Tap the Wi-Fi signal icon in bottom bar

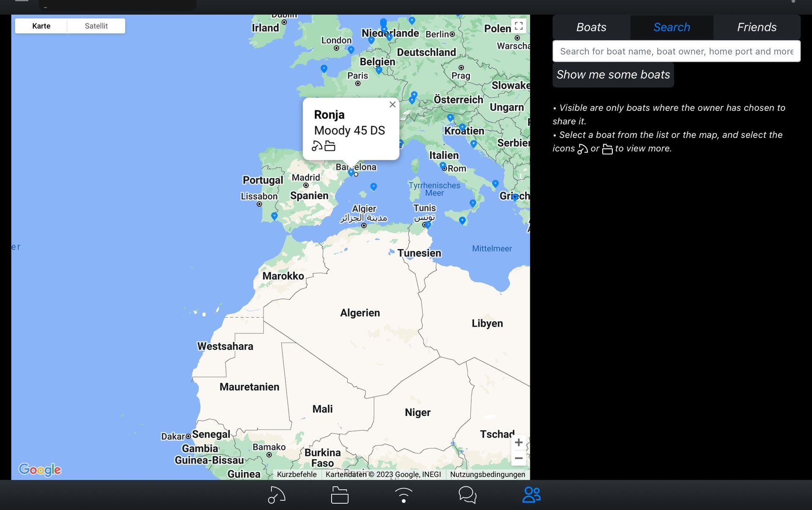403,495
